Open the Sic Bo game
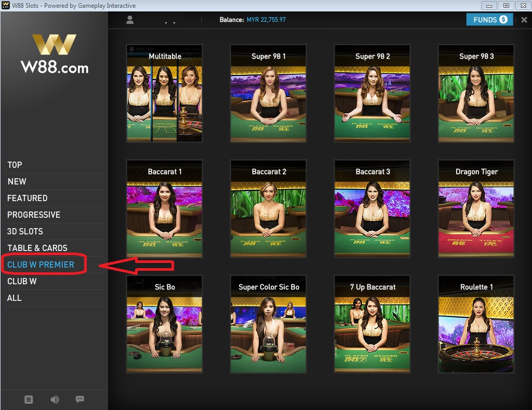This screenshot has width=532, height=410. [x=165, y=324]
